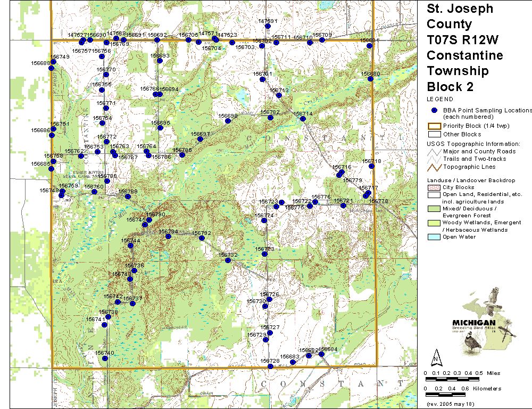
Task: Click sampling point 147531 near top edge
Action: [268, 26]
